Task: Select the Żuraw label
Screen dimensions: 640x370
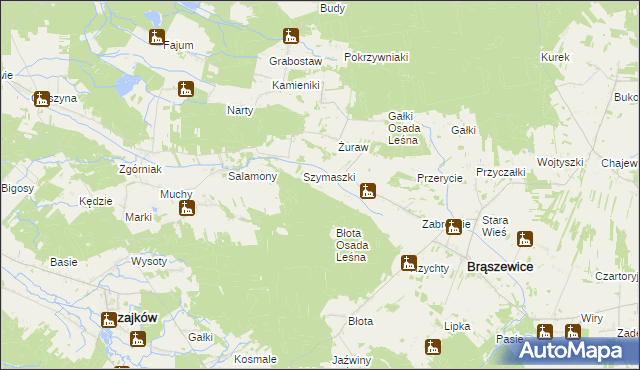Action: [353, 147]
